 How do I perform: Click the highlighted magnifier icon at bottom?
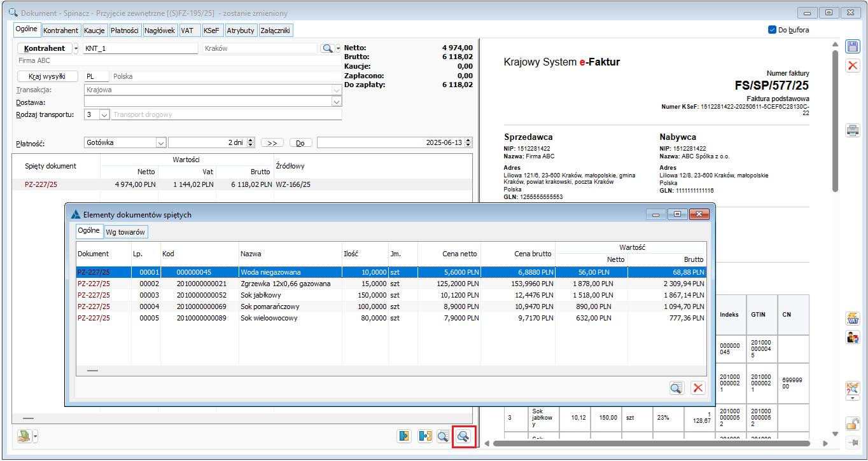[x=463, y=436]
